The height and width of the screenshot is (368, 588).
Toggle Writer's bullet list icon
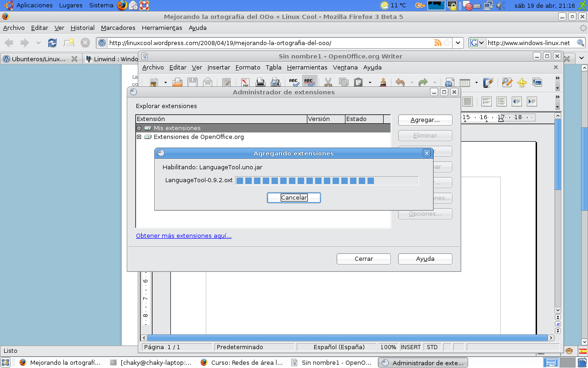pos(501,101)
